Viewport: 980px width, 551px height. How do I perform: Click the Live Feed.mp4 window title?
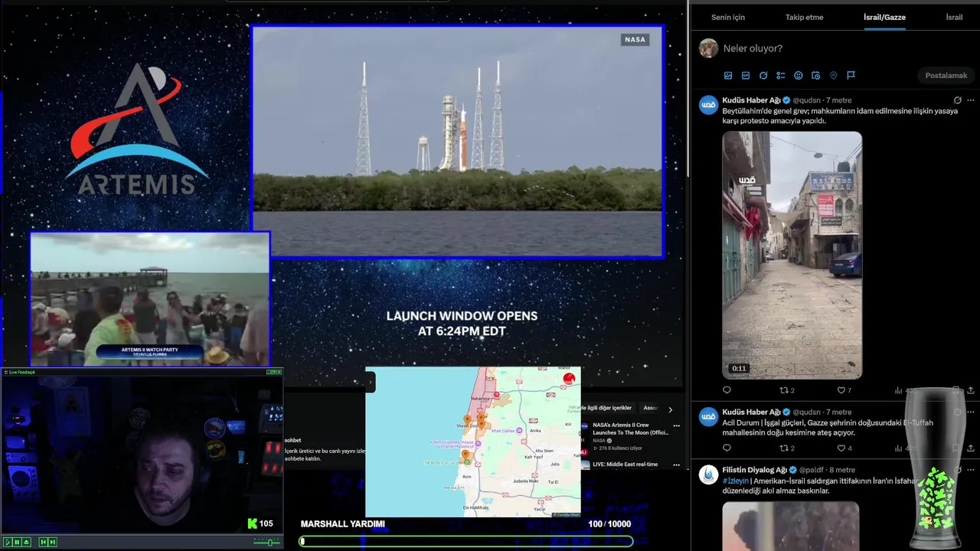(x=22, y=372)
